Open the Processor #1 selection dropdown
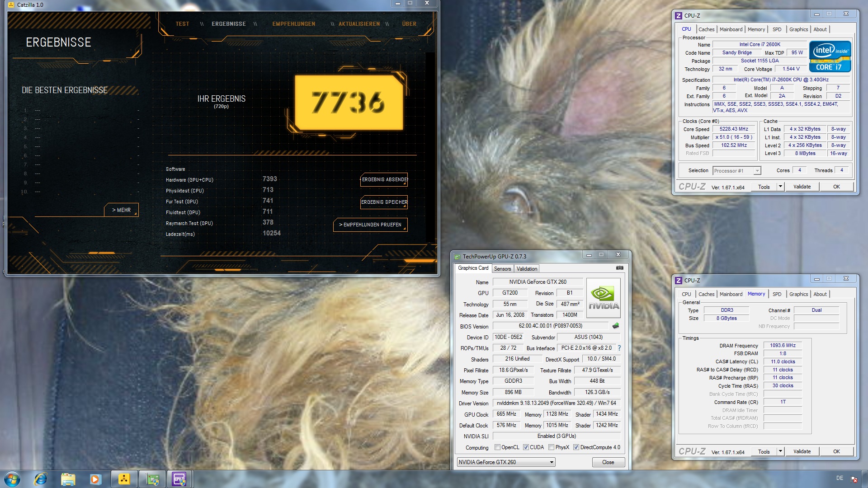This screenshot has height=488, width=868. (737, 171)
